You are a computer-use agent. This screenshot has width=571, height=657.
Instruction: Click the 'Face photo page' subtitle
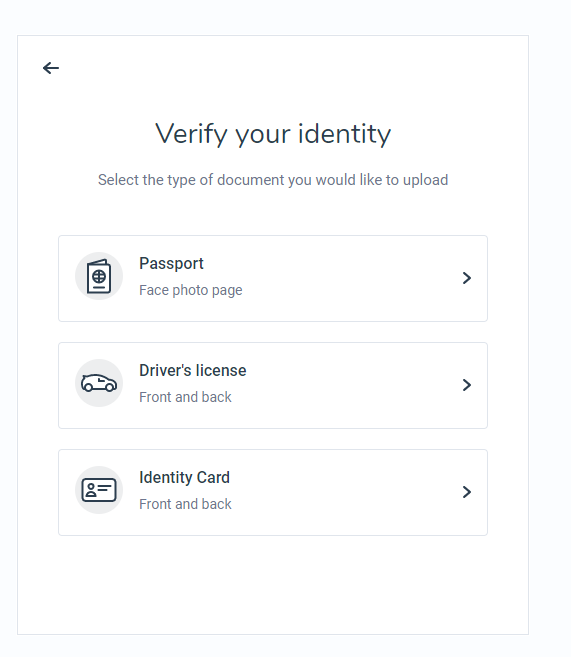pyautogui.click(x=191, y=290)
